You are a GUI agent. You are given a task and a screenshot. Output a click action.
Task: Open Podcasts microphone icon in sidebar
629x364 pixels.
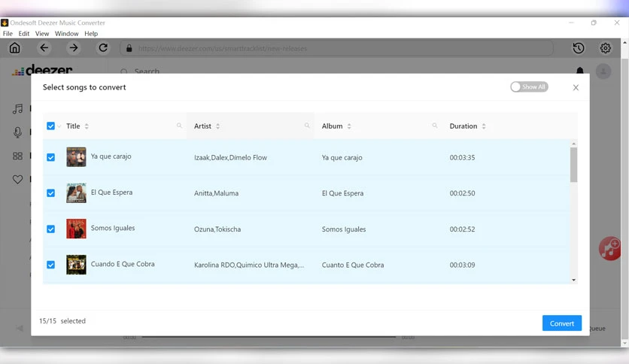pyautogui.click(x=17, y=132)
